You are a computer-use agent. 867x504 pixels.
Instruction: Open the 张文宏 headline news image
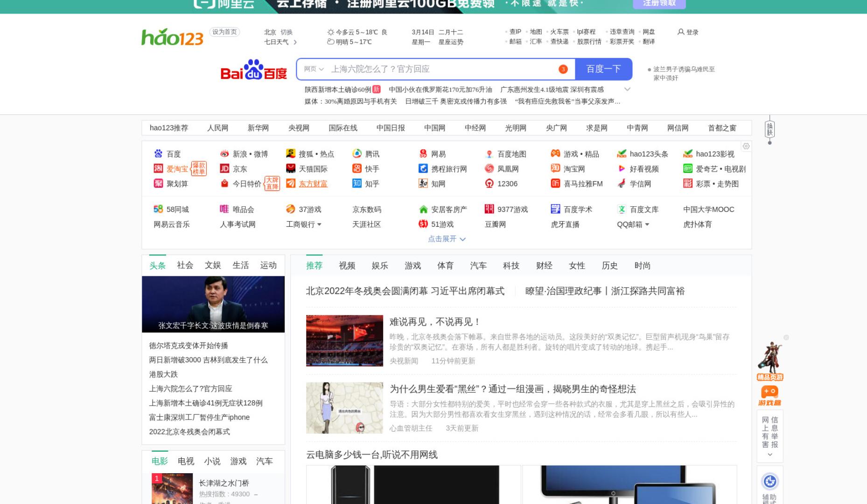213,304
